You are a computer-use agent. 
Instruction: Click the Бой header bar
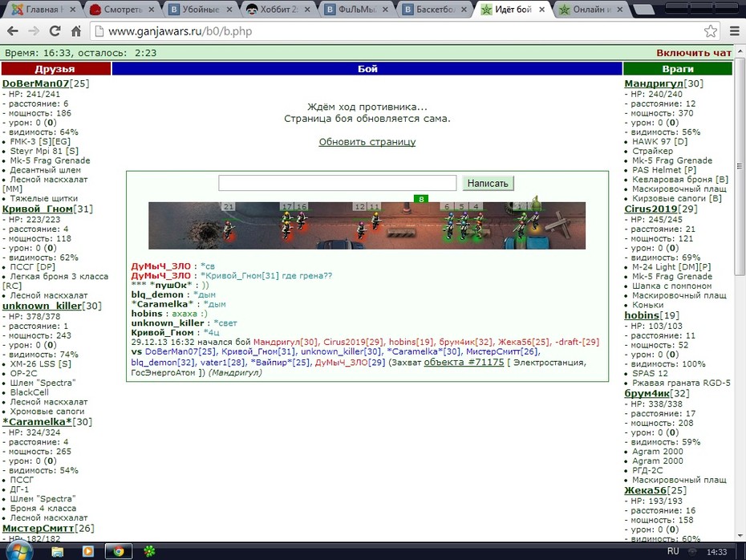(367, 68)
